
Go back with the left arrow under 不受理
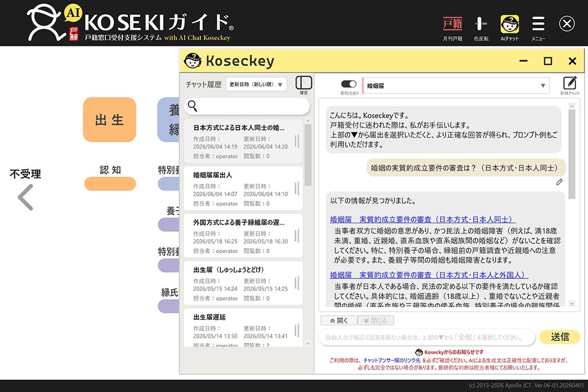point(25,197)
